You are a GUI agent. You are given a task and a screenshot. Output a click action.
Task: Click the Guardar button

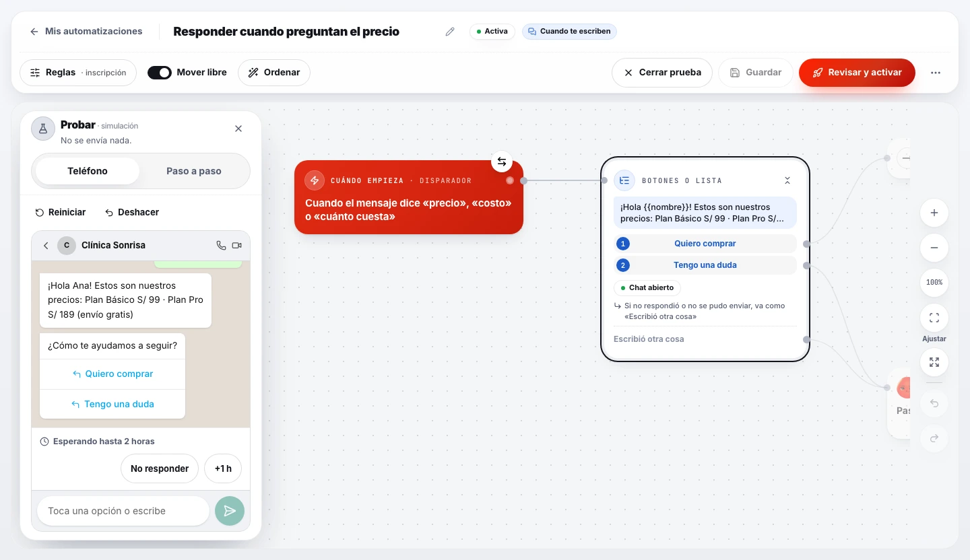pos(756,73)
